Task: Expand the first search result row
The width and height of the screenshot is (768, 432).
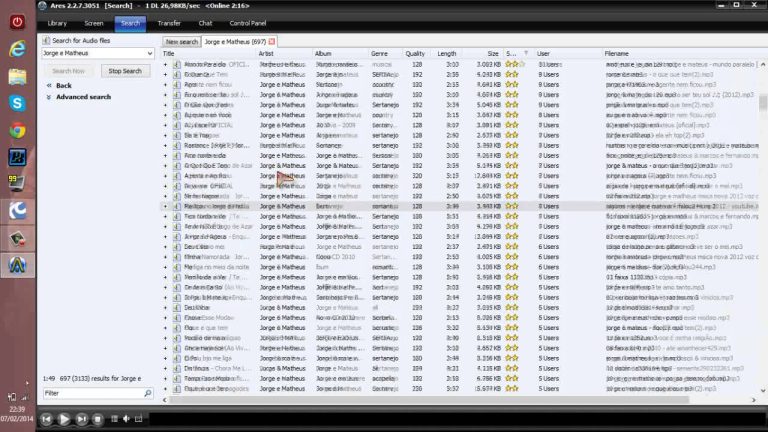Action: (x=166, y=64)
